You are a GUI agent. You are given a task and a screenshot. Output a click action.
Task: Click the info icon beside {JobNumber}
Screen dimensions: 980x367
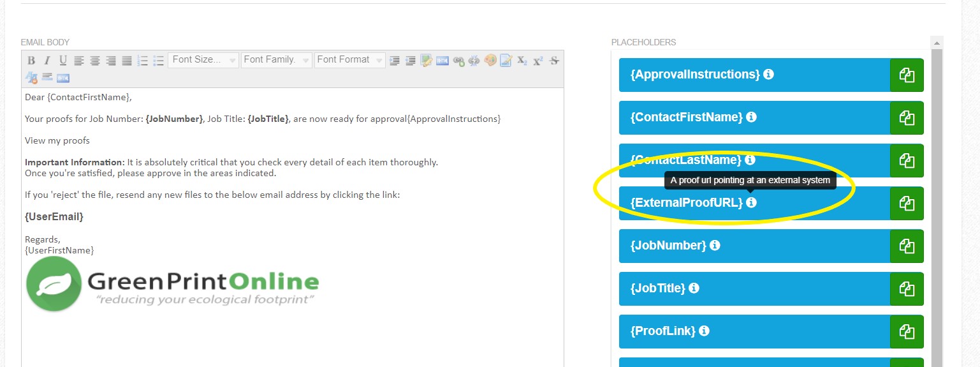coord(715,245)
